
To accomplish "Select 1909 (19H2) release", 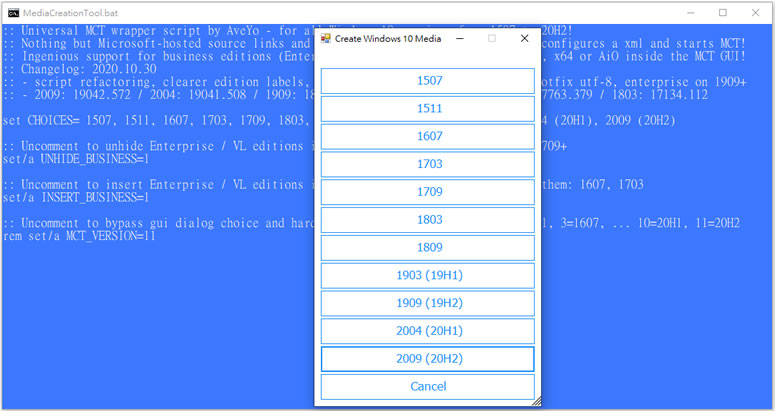I will (428, 303).
